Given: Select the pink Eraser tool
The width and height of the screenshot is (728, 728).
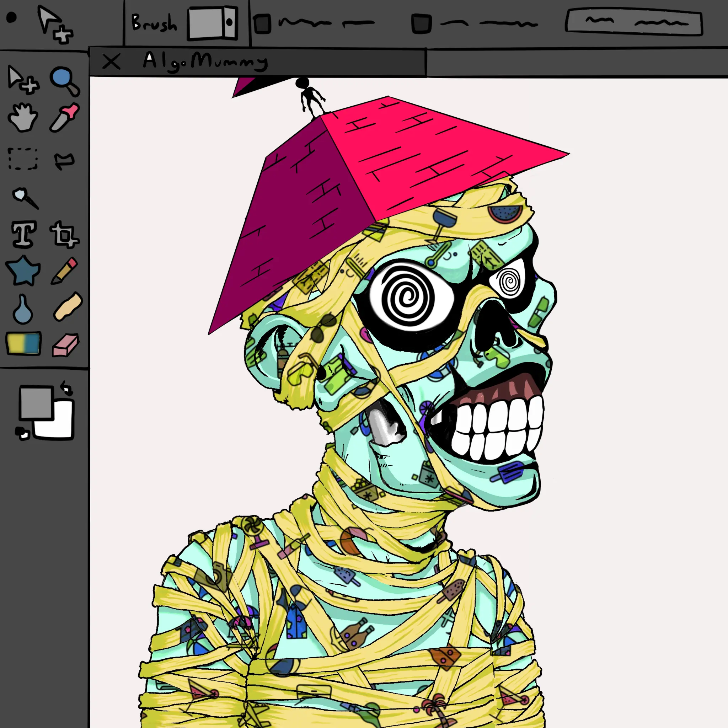Looking at the screenshot, I should click(x=65, y=344).
